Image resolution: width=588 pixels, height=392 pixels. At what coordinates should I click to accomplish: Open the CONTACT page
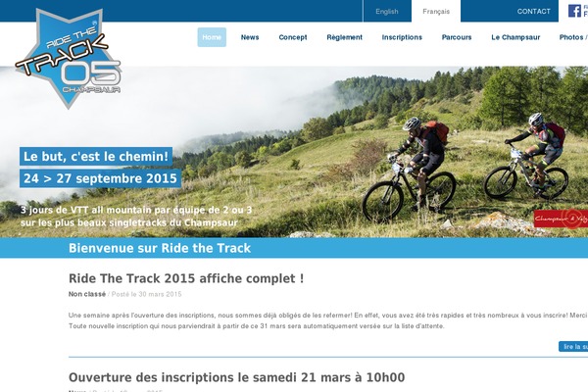point(534,11)
